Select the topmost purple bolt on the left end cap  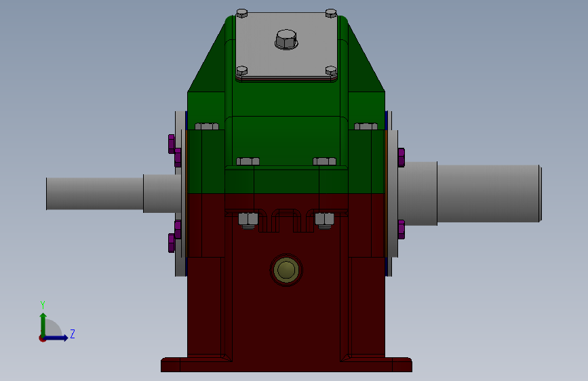pyautogui.click(x=172, y=144)
